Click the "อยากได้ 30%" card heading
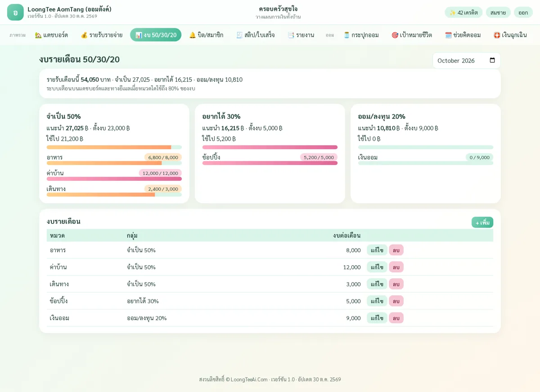Viewport: 540px width, 392px height. tap(221, 116)
